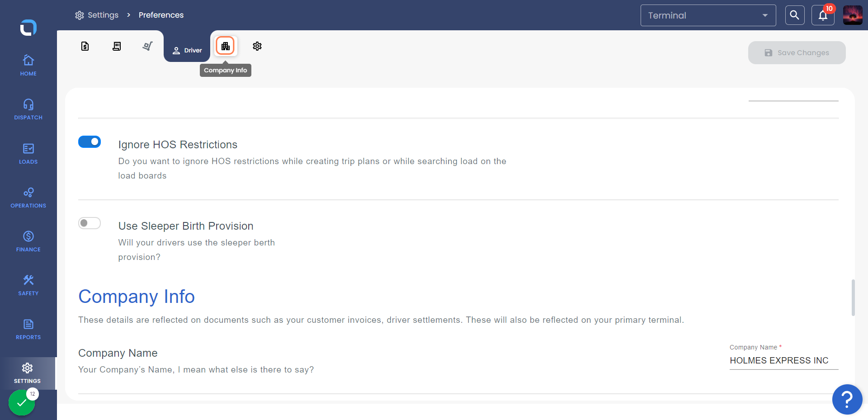
Task: Select Settings in the sidebar
Action: point(28,373)
